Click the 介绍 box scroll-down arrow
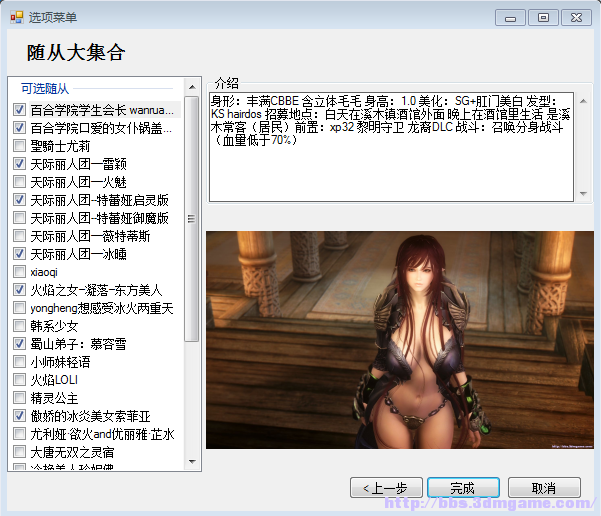Image resolution: width=601 pixels, height=516 pixels. point(583,194)
